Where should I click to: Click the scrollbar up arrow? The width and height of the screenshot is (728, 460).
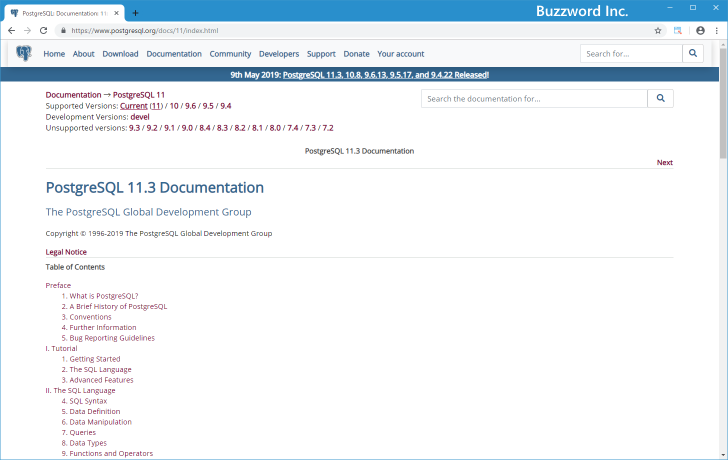[x=723, y=45]
